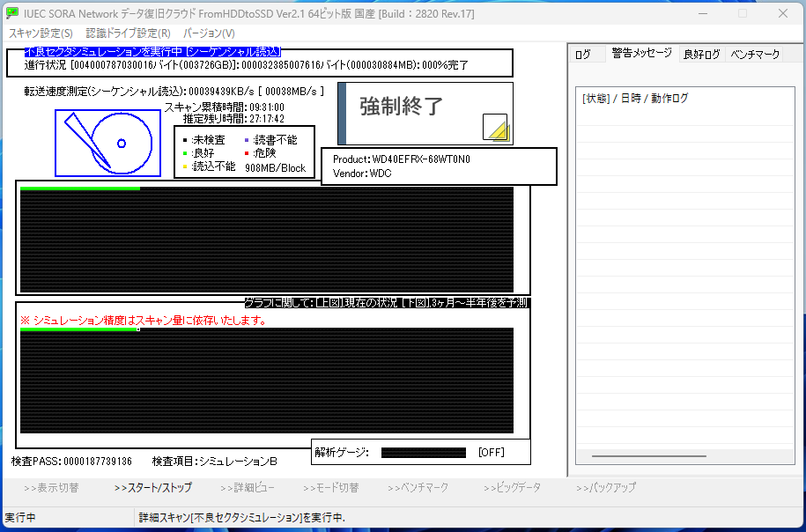The width and height of the screenshot is (806, 532).
Task: Open the バージョン(V) menu
Action: click(209, 33)
